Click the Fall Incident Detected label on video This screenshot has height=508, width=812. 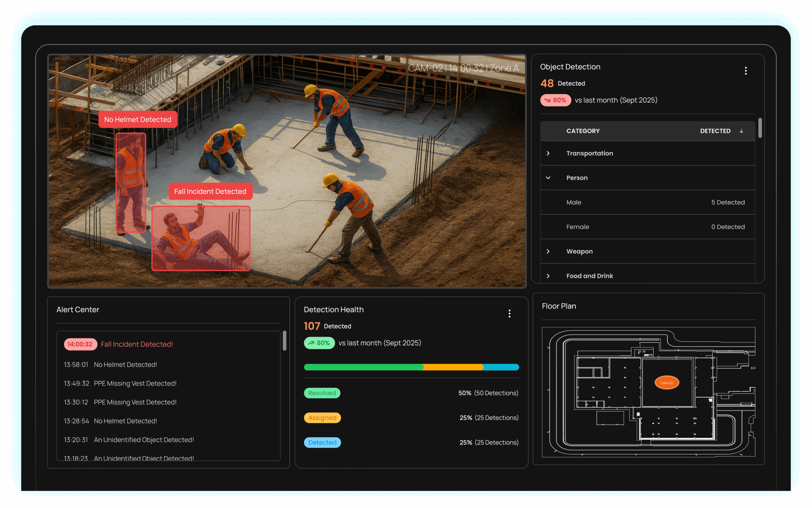click(210, 192)
